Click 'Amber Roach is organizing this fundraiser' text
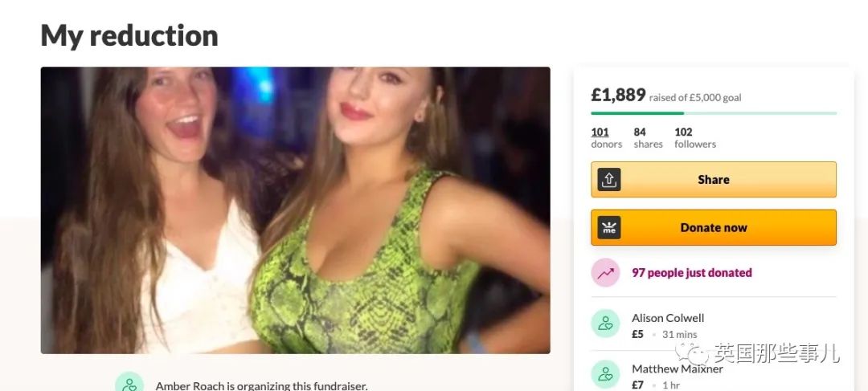Viewport: 868px width, 391px height. click(x=261, y=386)
